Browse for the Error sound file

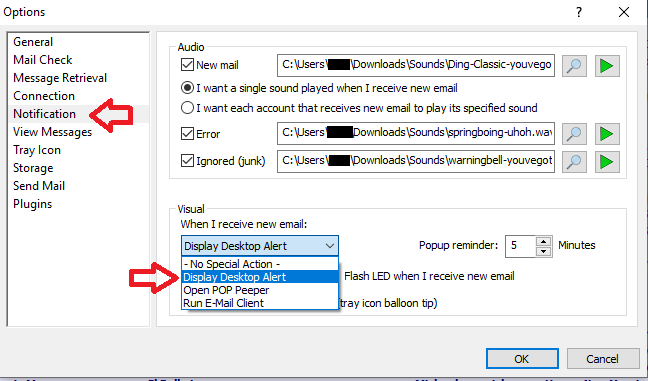click(x=574, y=133)
